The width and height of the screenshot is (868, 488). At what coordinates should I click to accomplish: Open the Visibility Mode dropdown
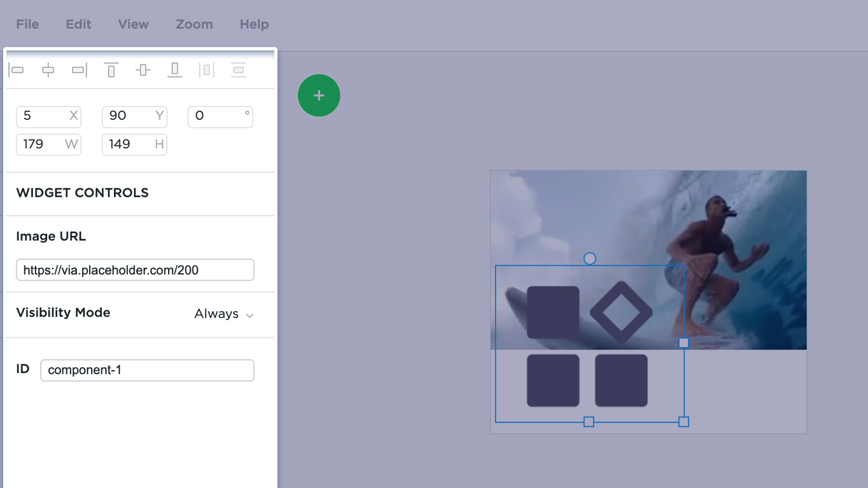tap(224, 314)
